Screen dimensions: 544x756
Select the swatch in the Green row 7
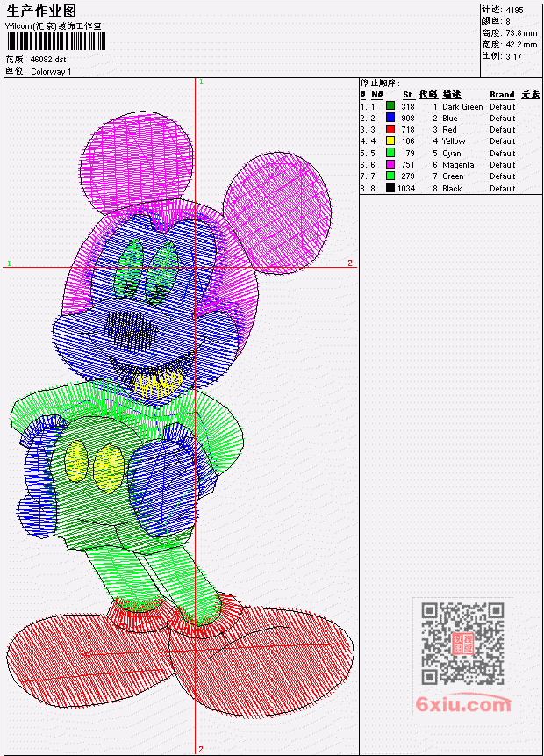[x=390, y=176]
